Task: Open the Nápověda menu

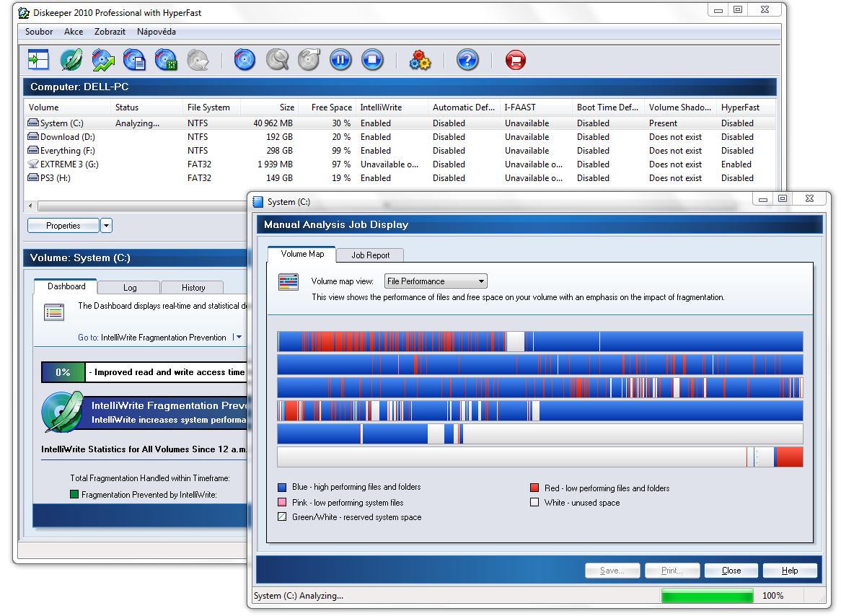Action: click(x=156, y=32)
